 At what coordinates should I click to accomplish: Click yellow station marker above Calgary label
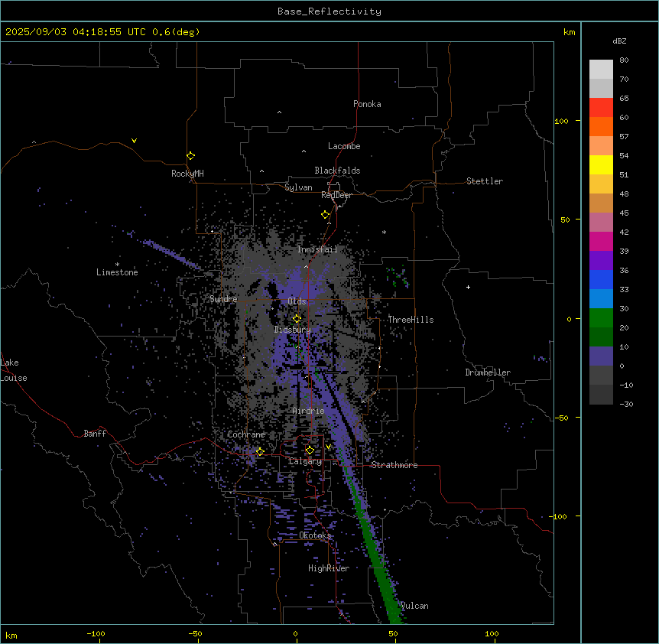coord(310,450)
